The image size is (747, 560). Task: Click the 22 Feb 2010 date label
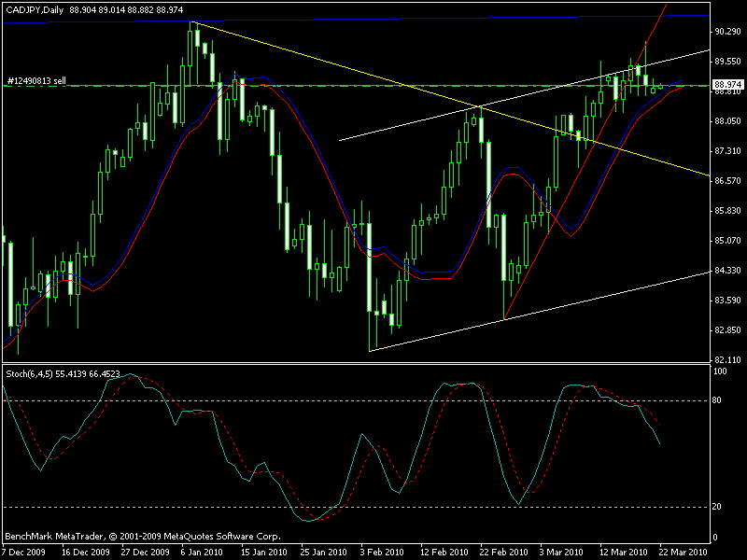click(504, 553)
